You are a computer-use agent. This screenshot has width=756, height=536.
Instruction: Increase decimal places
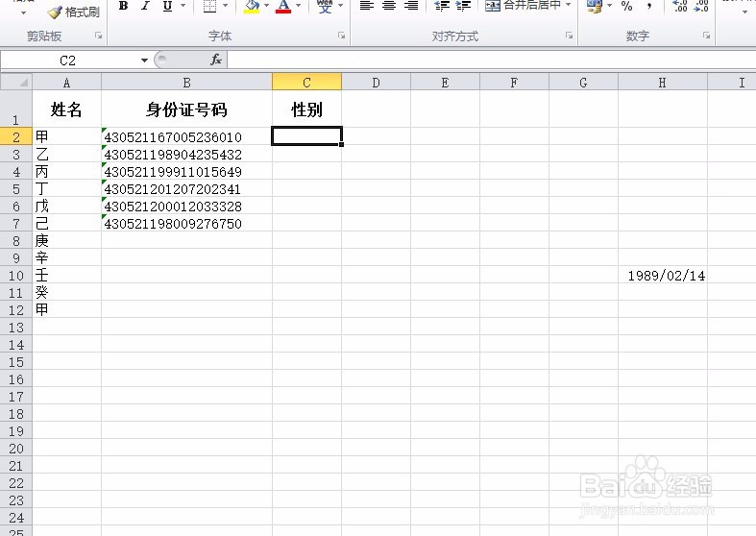[x=680, y=6]
